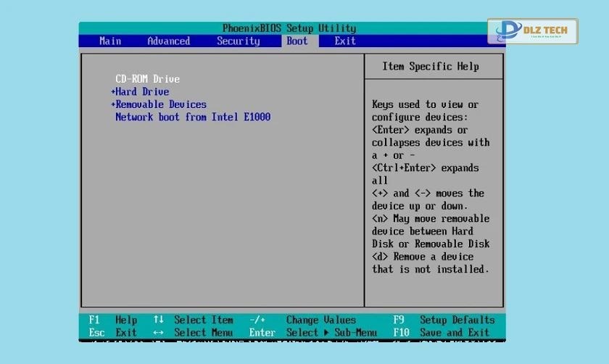Expand the Hard Drive plus sign
The width and height of the screenshot is (609, 364).
point(113,92)
